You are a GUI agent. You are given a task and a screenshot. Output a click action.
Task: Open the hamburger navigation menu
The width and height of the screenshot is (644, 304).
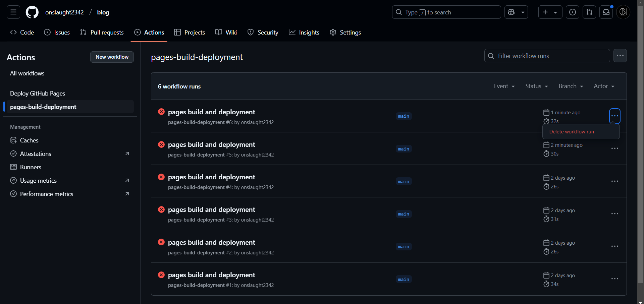click(x=13, y=12)
